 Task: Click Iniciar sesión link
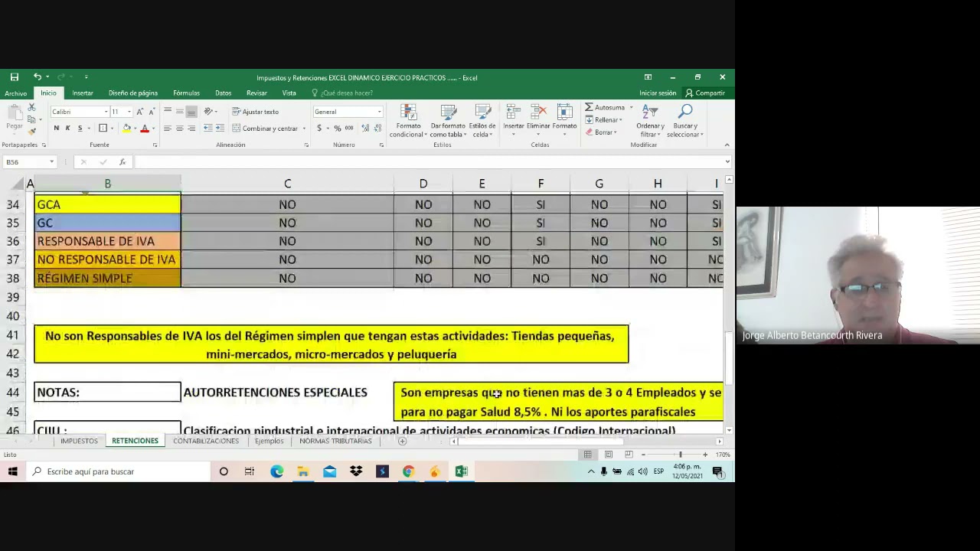pyautogui.click(x=658, y=93)
